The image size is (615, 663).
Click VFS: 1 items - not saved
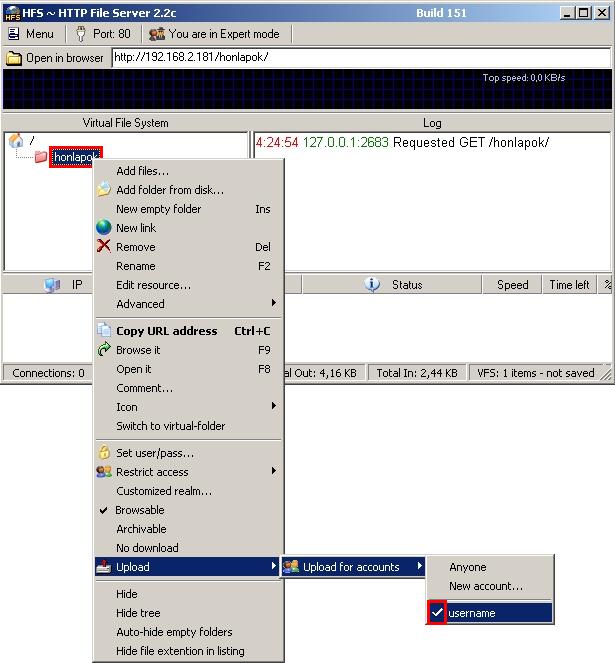pos(535,373)
